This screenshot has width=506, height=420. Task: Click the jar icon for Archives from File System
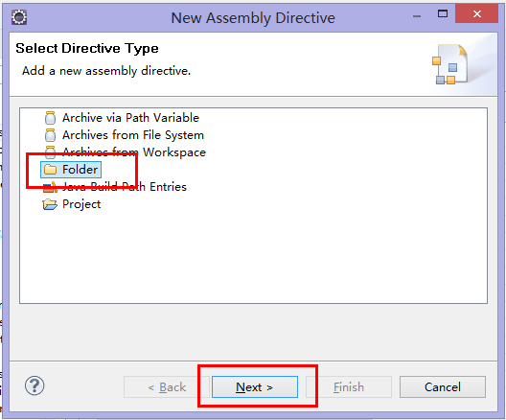(50, 135)
